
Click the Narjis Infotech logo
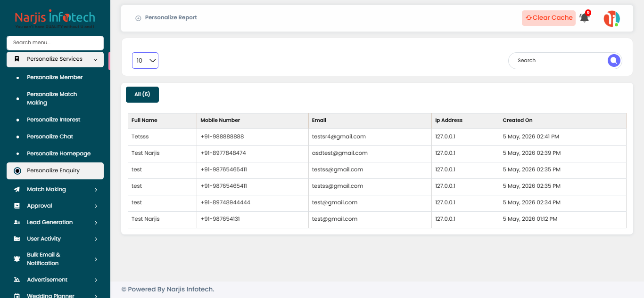click(55, 20)
